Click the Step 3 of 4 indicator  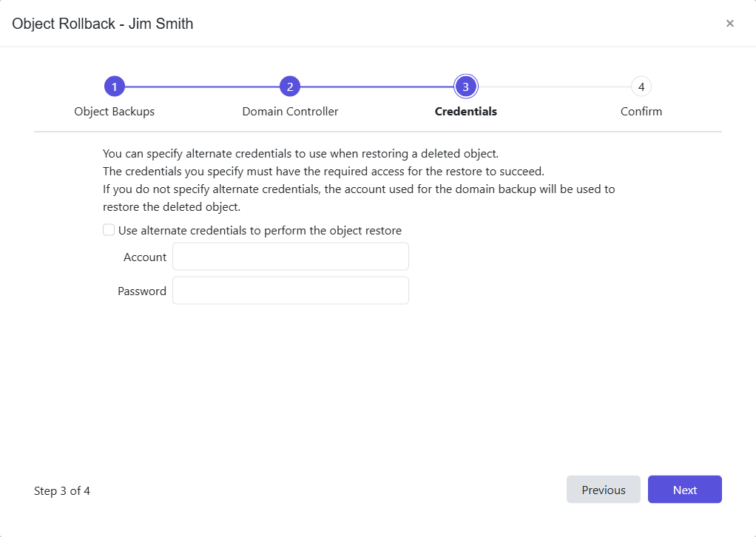[x=62, y=490]
